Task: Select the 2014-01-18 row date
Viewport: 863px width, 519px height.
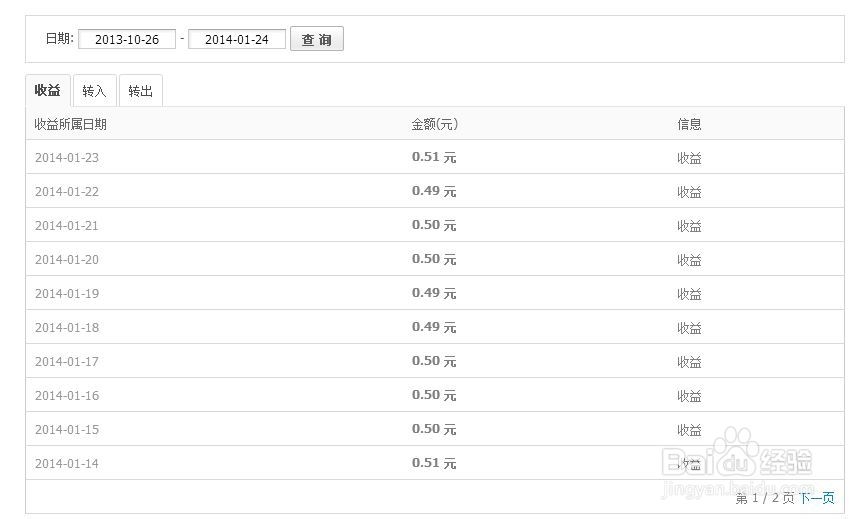Action: click(x=67, y=328)
